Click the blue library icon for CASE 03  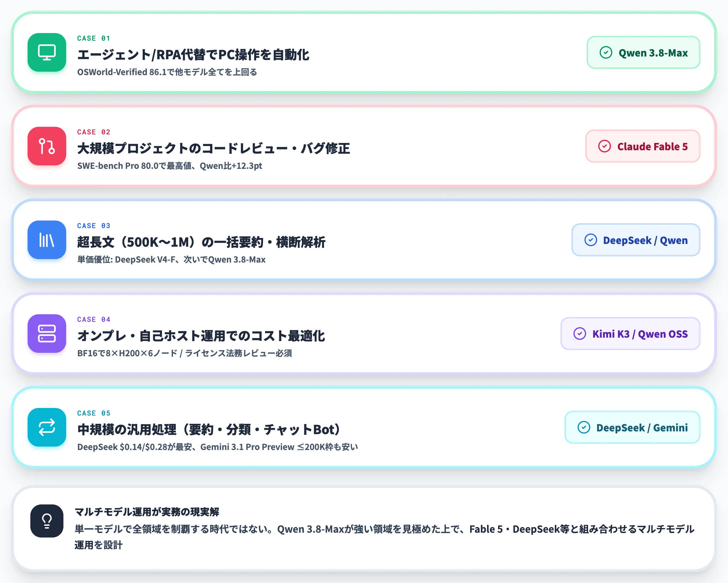click(x=47, y=240)
